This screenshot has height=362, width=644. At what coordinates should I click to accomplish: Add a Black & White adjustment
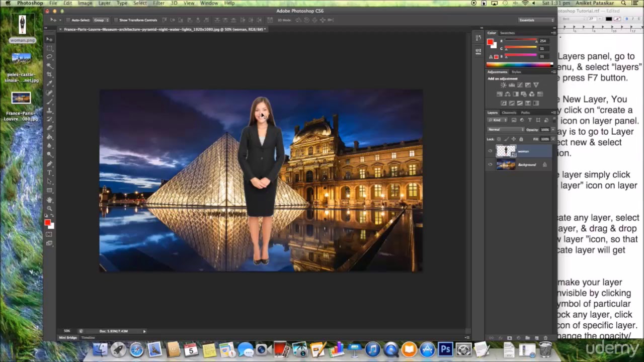click(516, 94)
